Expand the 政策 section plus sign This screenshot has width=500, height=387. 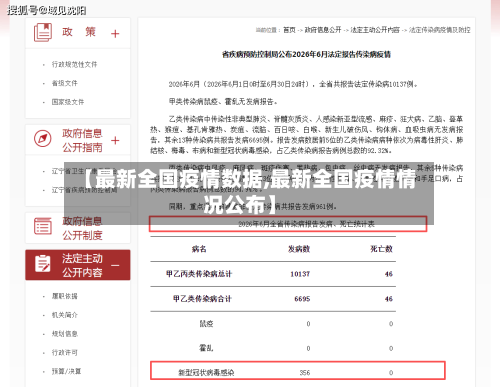pyautogui.click(x=115, y=34)
